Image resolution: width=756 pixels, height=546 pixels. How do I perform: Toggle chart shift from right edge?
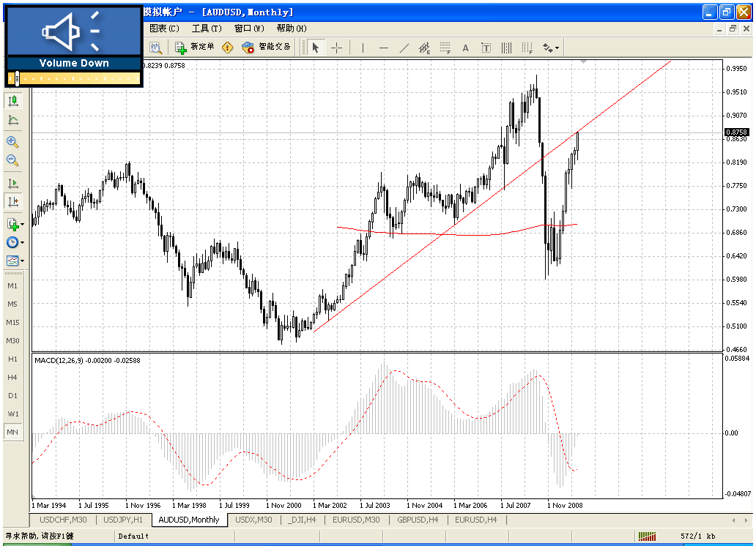[x=12, y=201]
